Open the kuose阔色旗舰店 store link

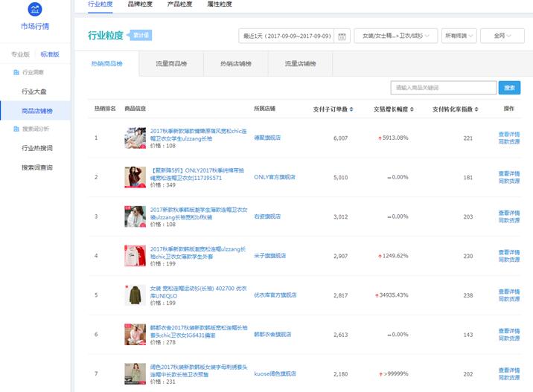tap(275, 373)
